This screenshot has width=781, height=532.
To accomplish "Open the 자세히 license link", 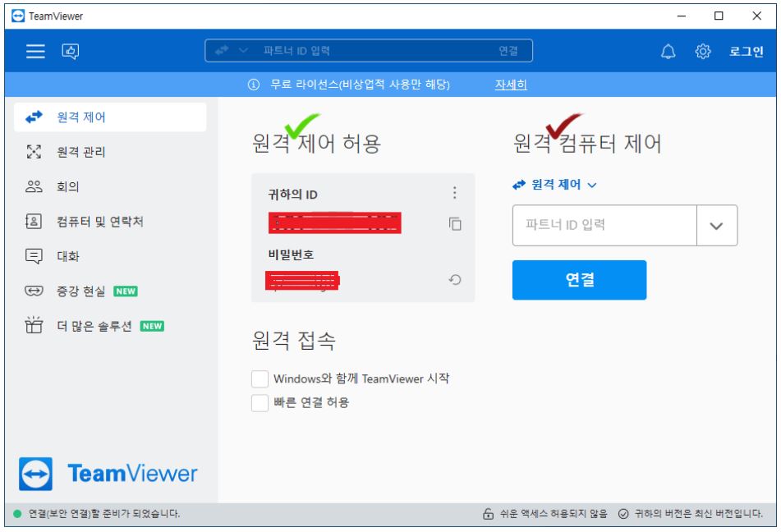I will tap(511, 85).
